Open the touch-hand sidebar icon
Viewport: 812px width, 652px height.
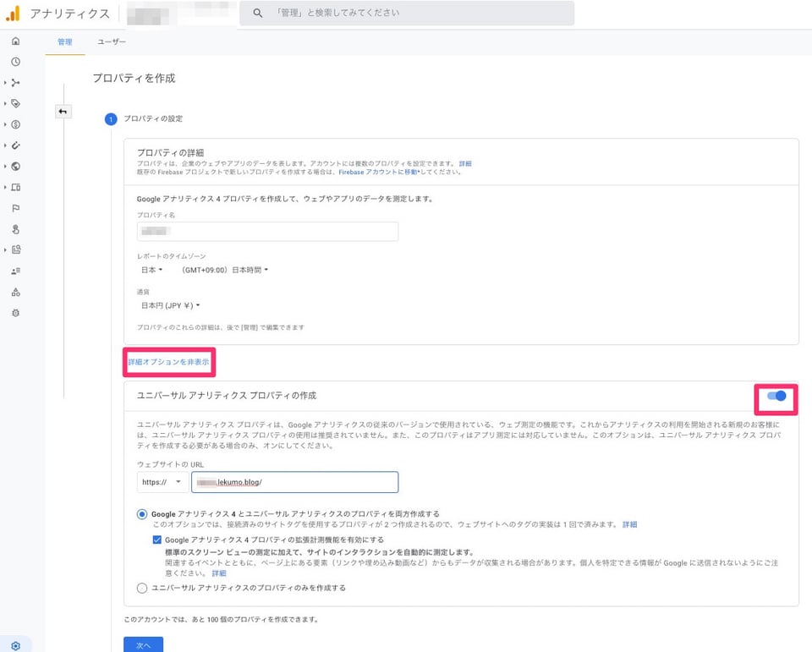click(x=16, y=229)
